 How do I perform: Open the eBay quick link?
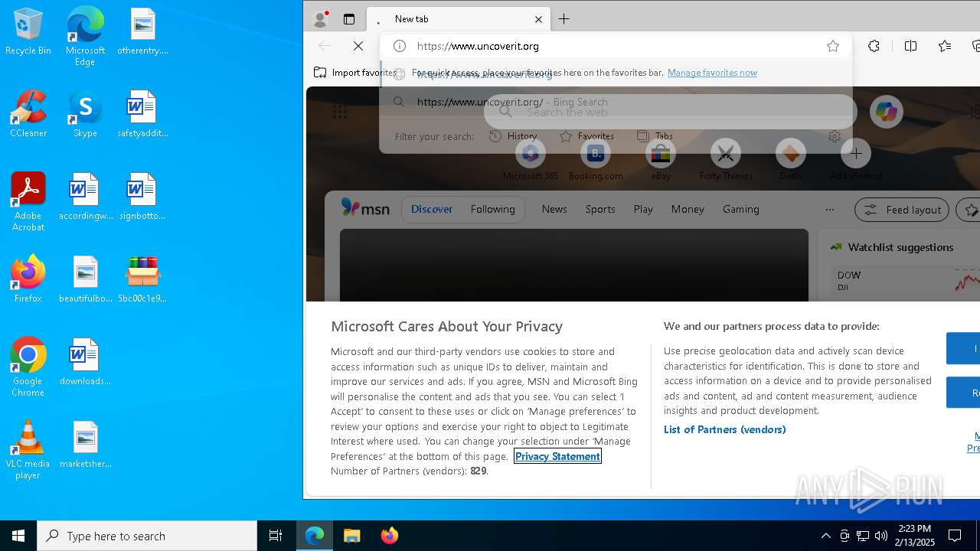[x=661, y=160]
